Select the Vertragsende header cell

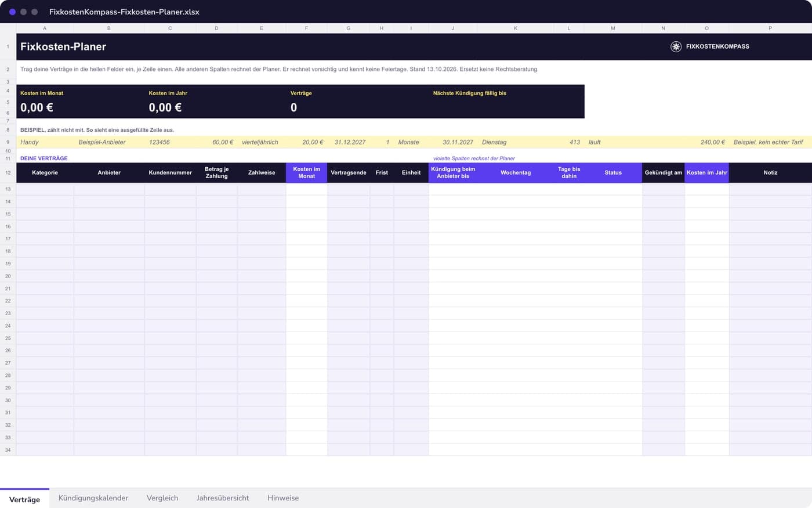[349, 172]
